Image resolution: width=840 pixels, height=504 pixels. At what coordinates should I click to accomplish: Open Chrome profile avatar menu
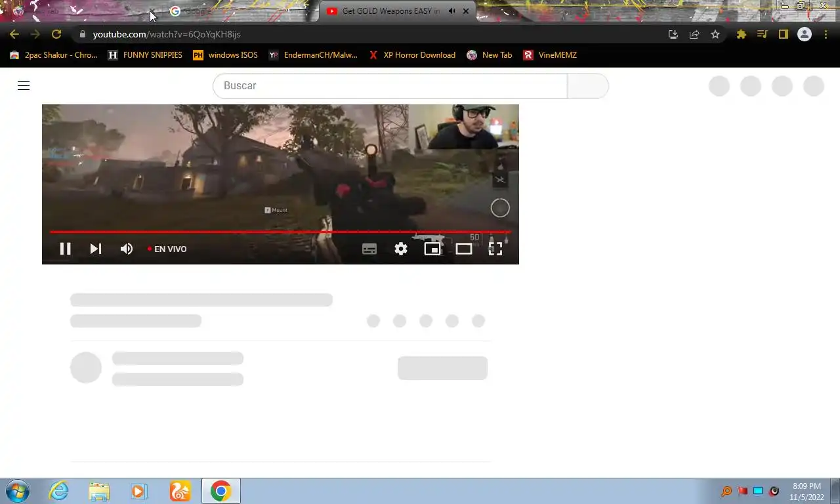pyautogui.click(x=805, y=34)
